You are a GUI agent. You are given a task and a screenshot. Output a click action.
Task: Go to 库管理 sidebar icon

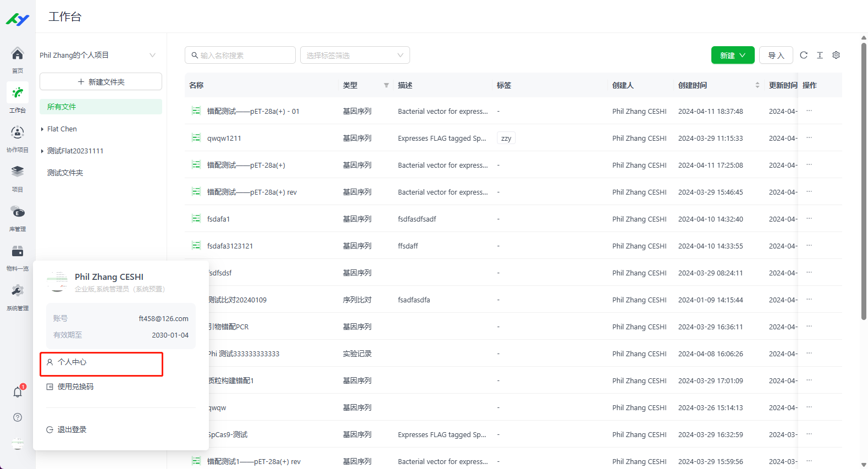(x=18, y=213)
